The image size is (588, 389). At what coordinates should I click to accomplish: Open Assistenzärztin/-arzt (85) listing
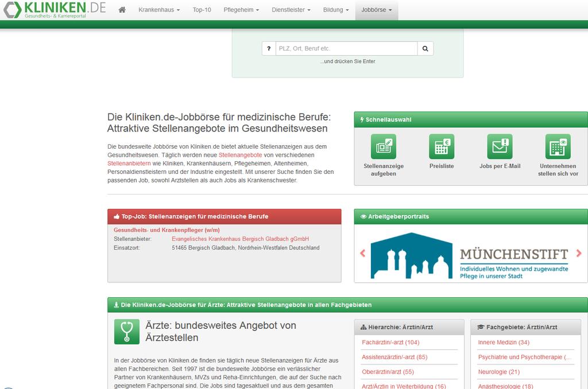394,357
